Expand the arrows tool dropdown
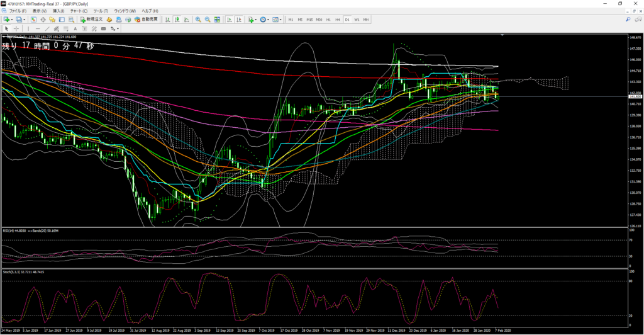 click(x=118, y=29)
